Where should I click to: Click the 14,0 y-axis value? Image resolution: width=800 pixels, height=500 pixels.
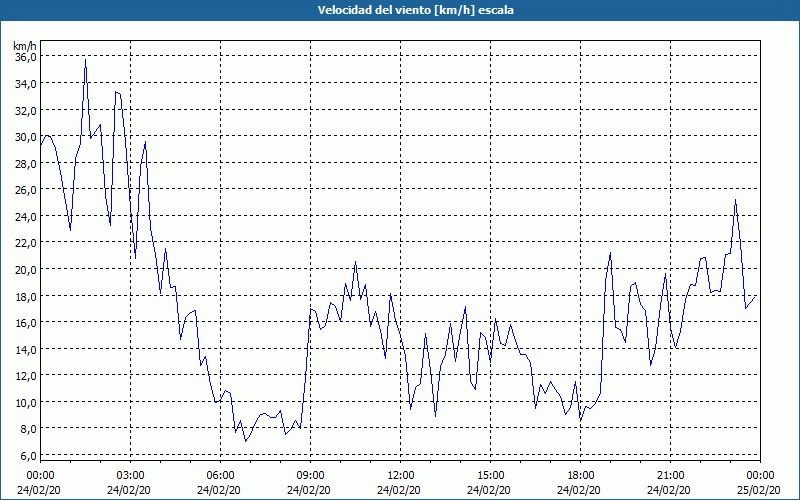(x=26, y=349)
